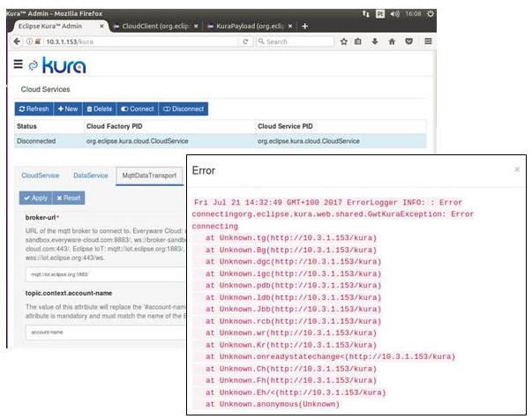
Task: Select the Disconnected status row
Action: 221,141
